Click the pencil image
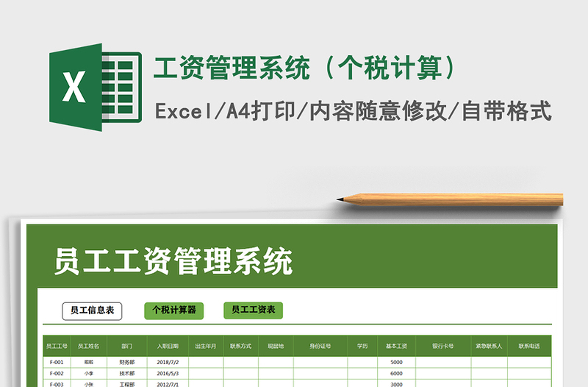The width and height of the screenshot is (588, 387). click(x=450, y=199)
